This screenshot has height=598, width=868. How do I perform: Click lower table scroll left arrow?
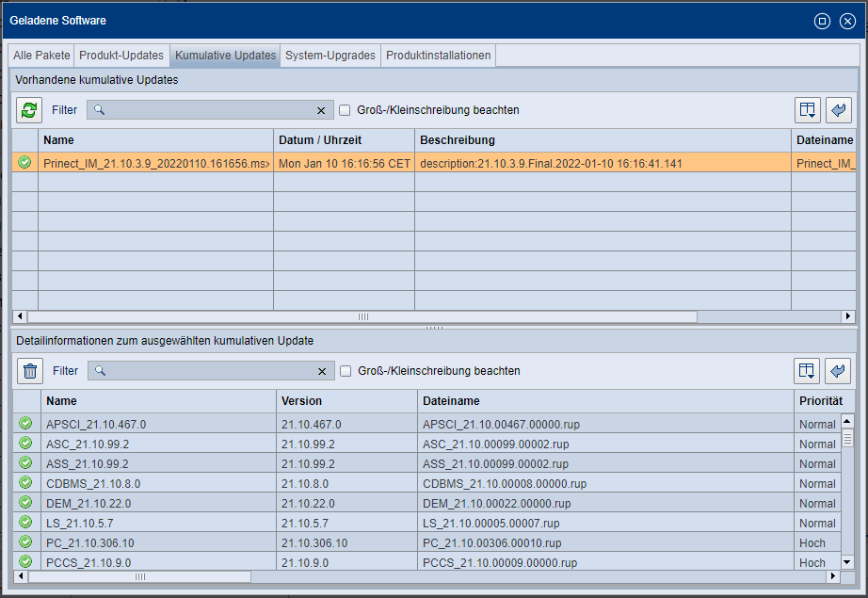tap(21, 576)
